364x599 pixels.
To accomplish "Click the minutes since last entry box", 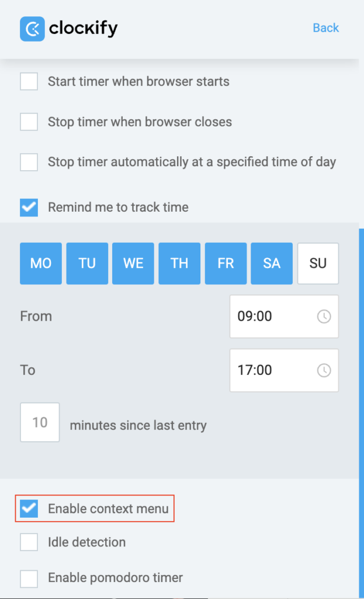I will tap(40, 422).
